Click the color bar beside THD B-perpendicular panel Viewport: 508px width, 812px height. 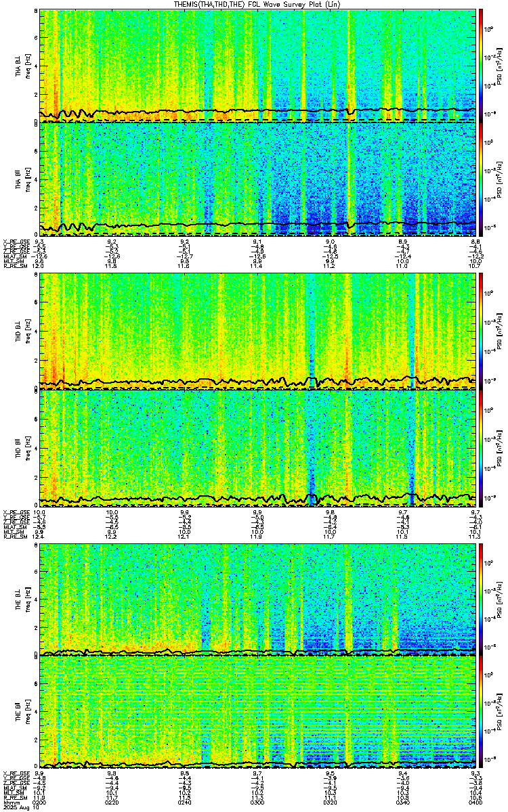point(481,332)
